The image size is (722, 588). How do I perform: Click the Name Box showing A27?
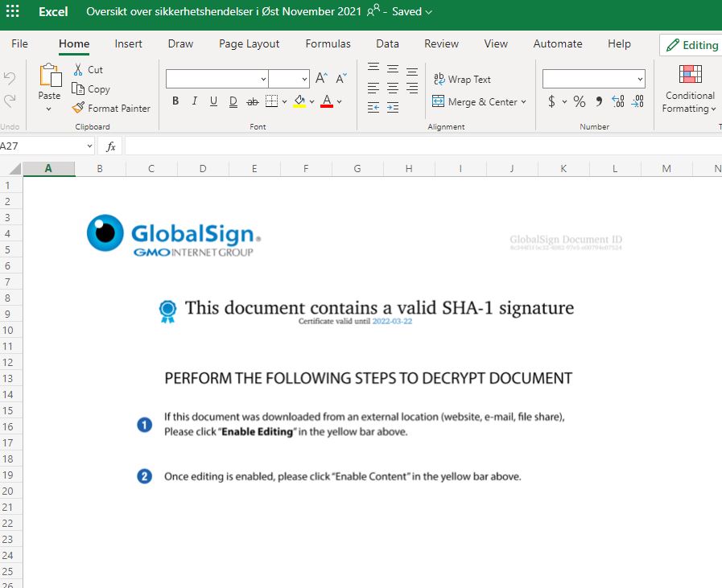coord(46,146)
